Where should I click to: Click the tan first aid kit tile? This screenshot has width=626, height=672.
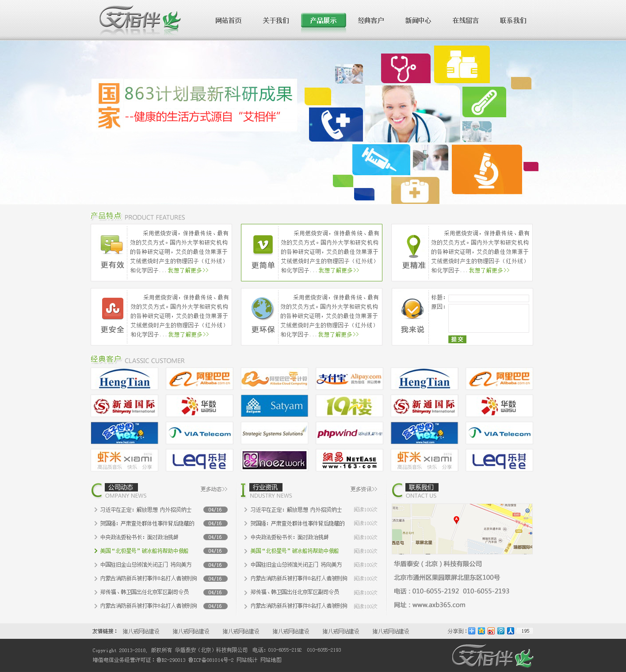(415, 191)
